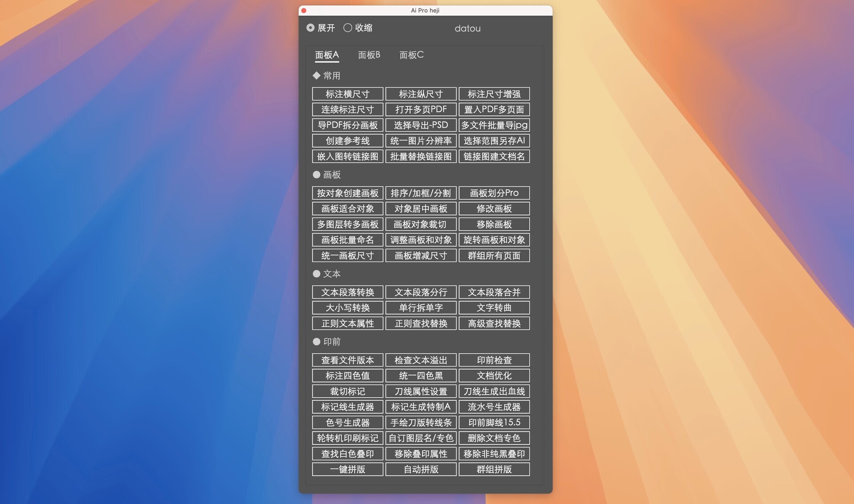Open 刀线属性设置
This screenshot has width=854, height=504.
tap(421, 391)
